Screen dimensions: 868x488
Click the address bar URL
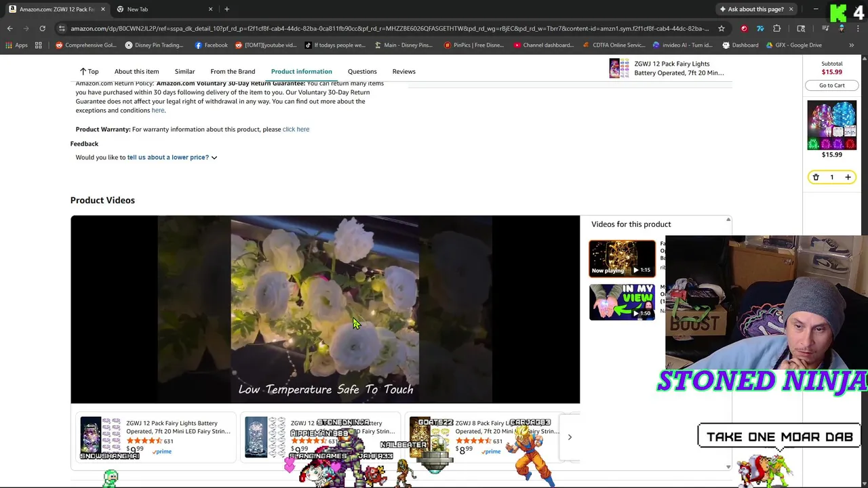pyautogui.click(x=389, y=28)
